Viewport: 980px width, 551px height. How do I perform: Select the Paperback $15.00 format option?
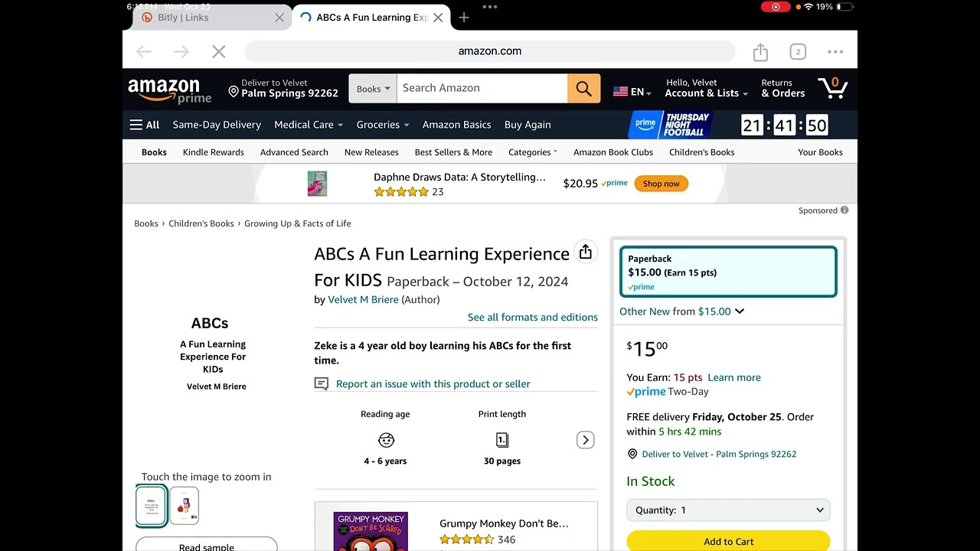point(728,272)
